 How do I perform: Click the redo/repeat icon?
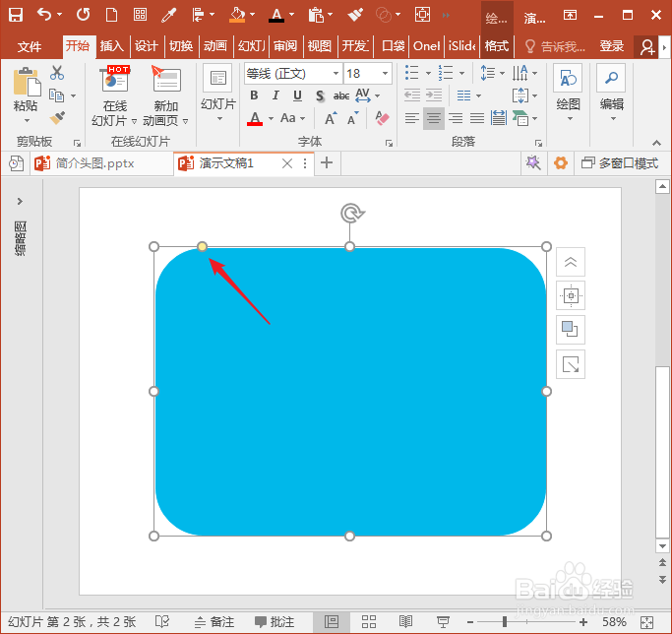tap(84, 15)
